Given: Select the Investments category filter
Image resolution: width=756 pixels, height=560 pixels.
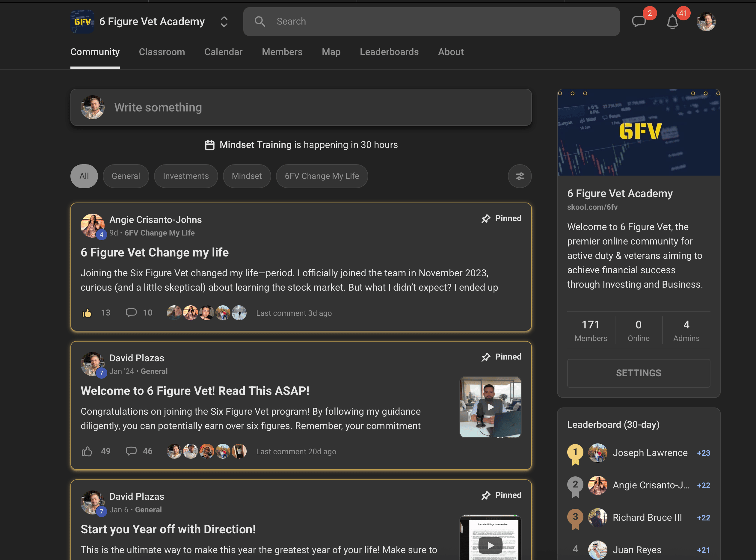Looking at the screenshot, I should point(186,176).
